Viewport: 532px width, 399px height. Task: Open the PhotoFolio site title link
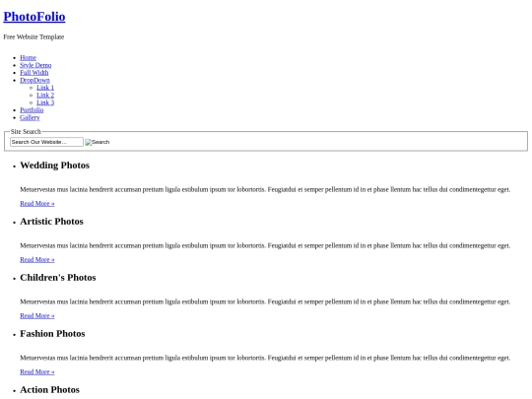34,17
